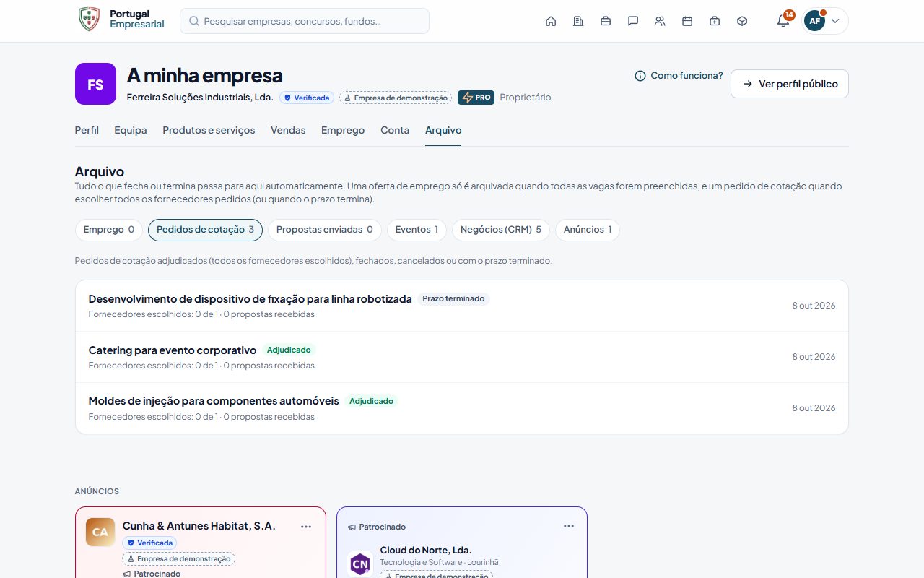Switch to the Equipa tab

[x=131, y=130]
